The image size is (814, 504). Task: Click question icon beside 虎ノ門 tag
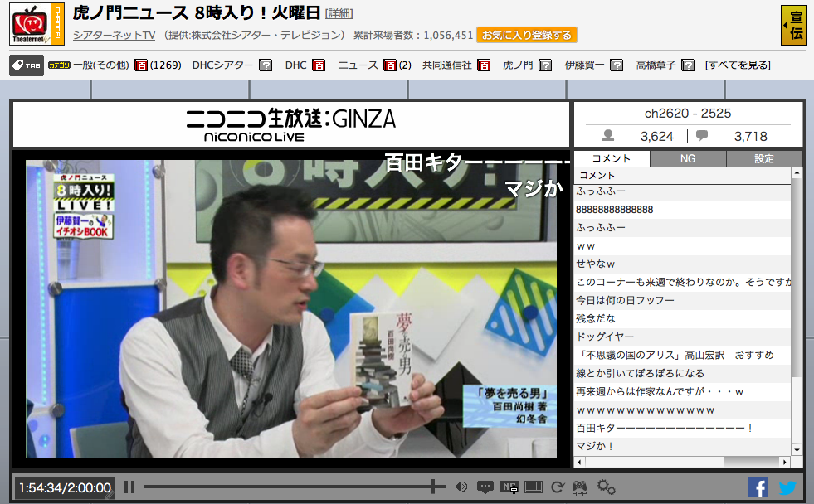click(545, 65)
